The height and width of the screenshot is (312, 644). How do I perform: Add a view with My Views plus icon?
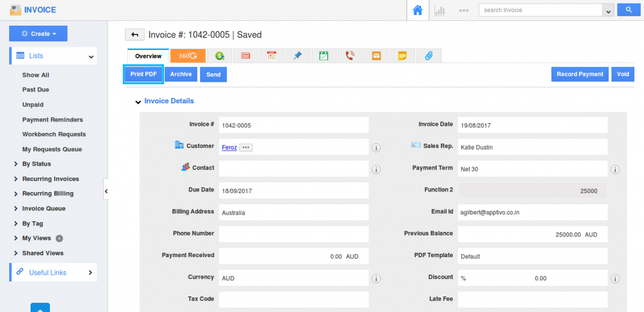coord(59,238)
